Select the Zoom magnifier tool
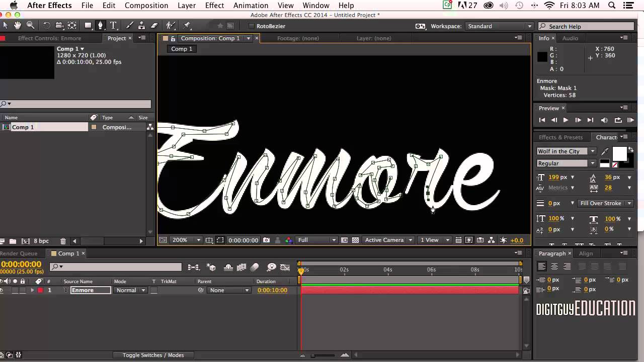The image size is (644, 362). click(31, 26)
